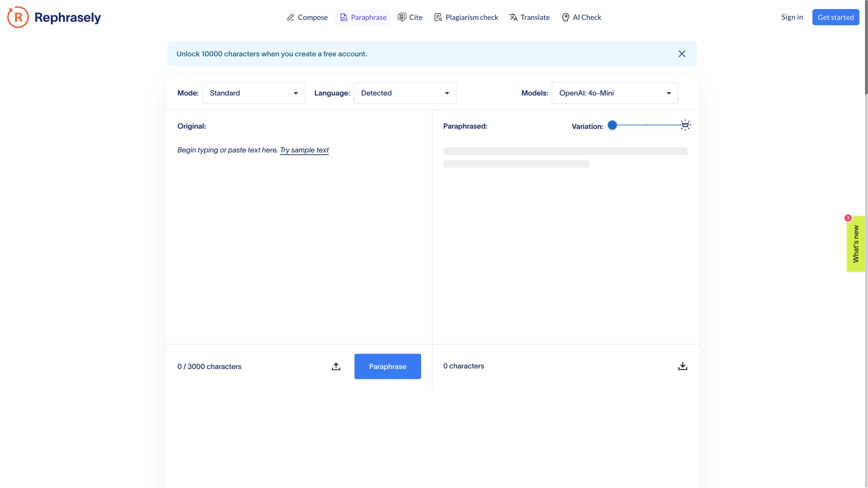Click the Rephrasely logo icon

pyautogui.click(x=18, y=17)
